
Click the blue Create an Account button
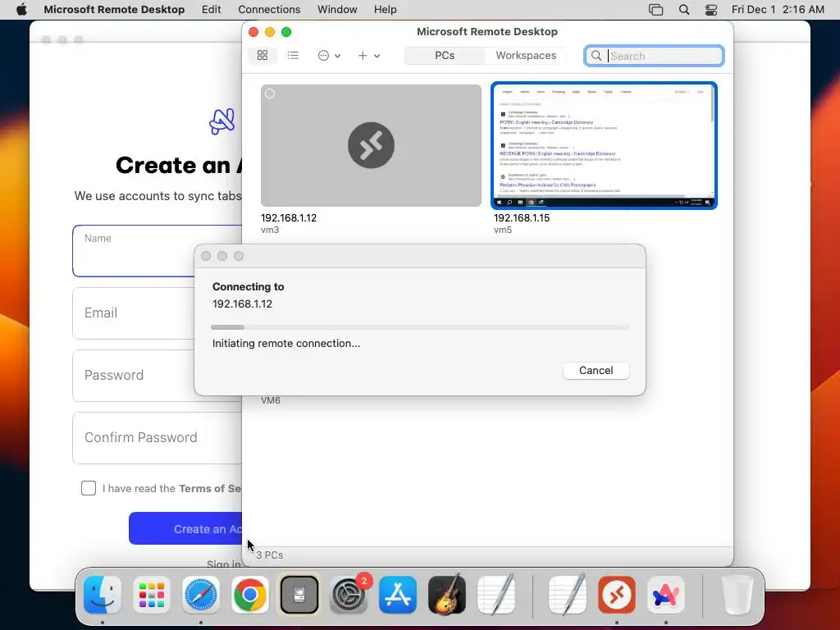185,529
